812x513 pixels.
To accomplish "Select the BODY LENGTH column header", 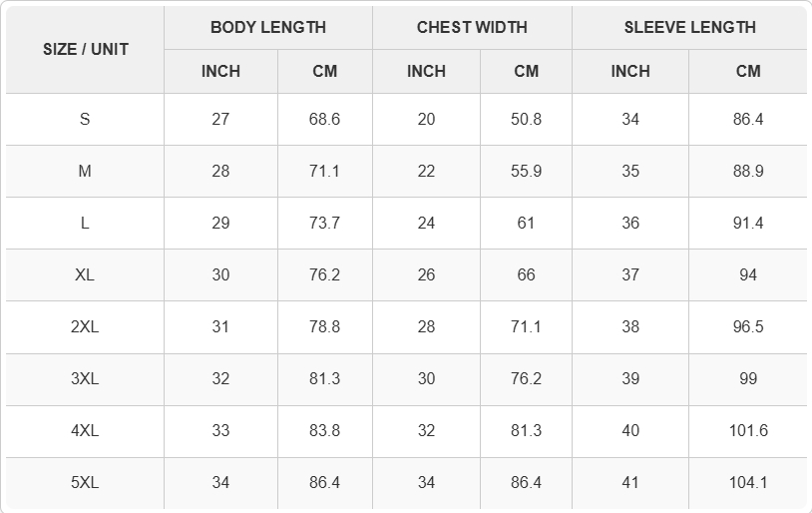I will (x=268, y=28).
